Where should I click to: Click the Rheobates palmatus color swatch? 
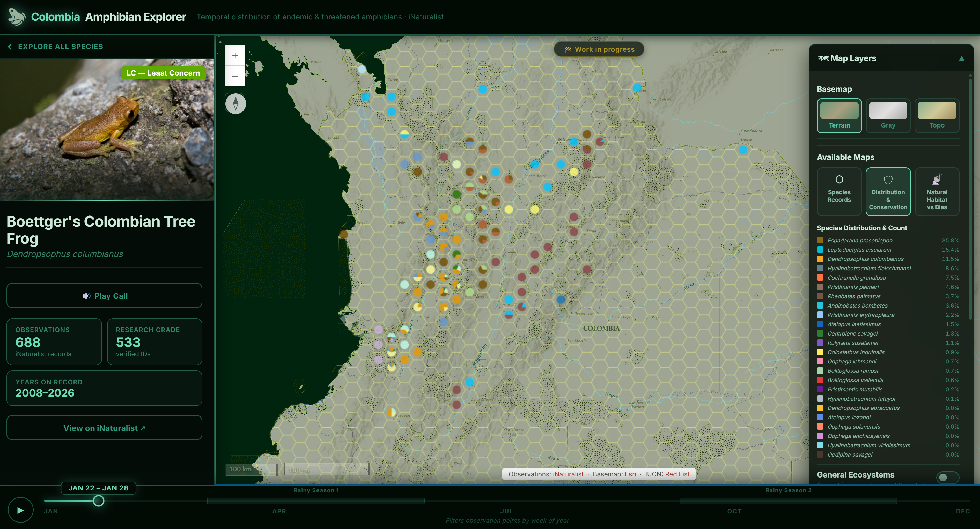point(820,296)
